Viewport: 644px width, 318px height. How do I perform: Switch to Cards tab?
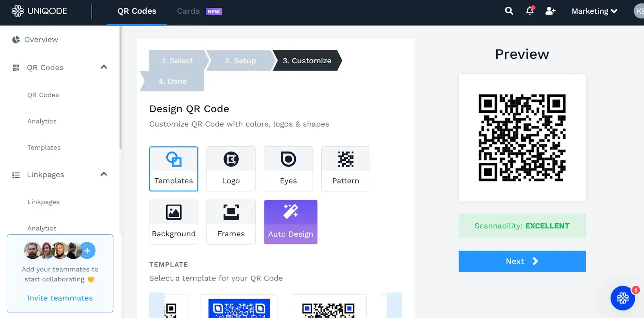(188, 11)
